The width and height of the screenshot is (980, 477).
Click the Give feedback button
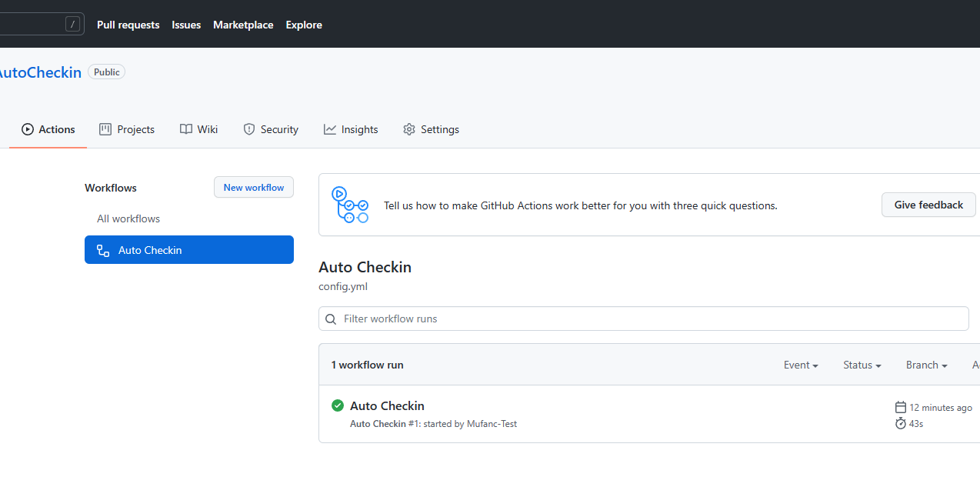click(x=928, y=205)
